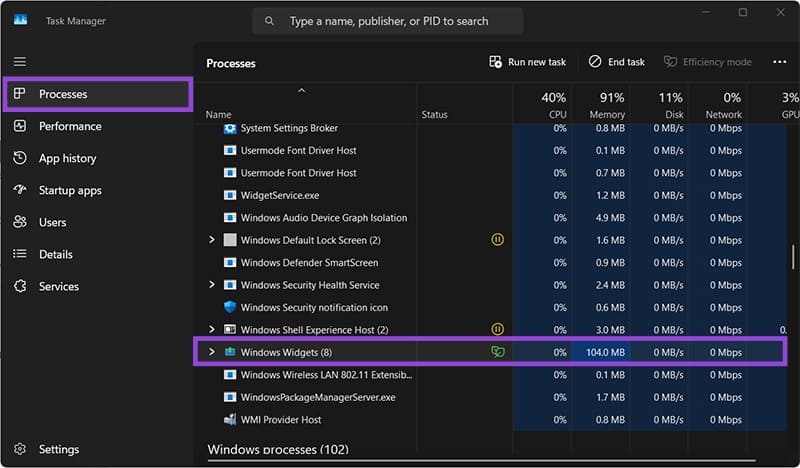Image resolution: width=800 pixels, height=468 pixels.
Task: Click the Windows Shell Experience Host icon
Action: click(x=230, y=330)
